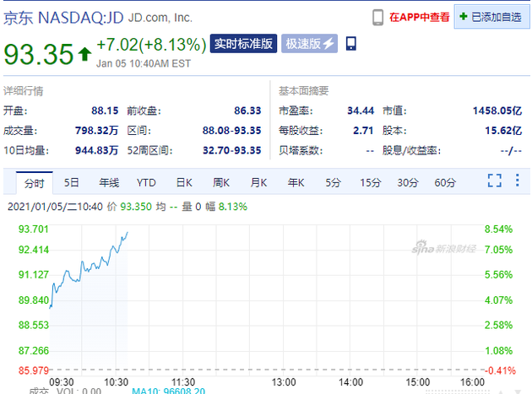This screenshot has width=532, height=394.
Task: Click the MA10 indicator value
Action: 169,391
